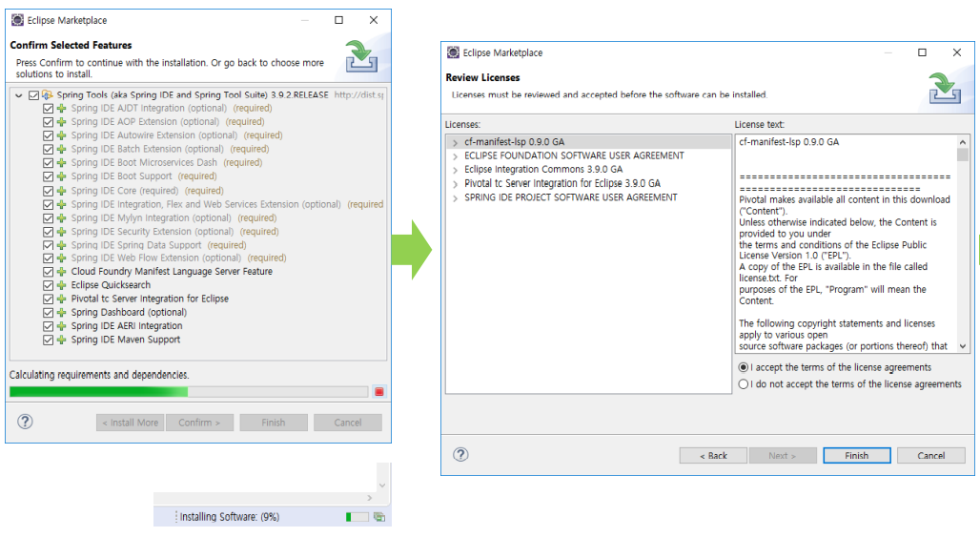This screenshot has height=537, width=980.
Task: Click plus icon beside Spring IDE Mylyn Integration
Action: pyautogui.click(x=61, y=218)
